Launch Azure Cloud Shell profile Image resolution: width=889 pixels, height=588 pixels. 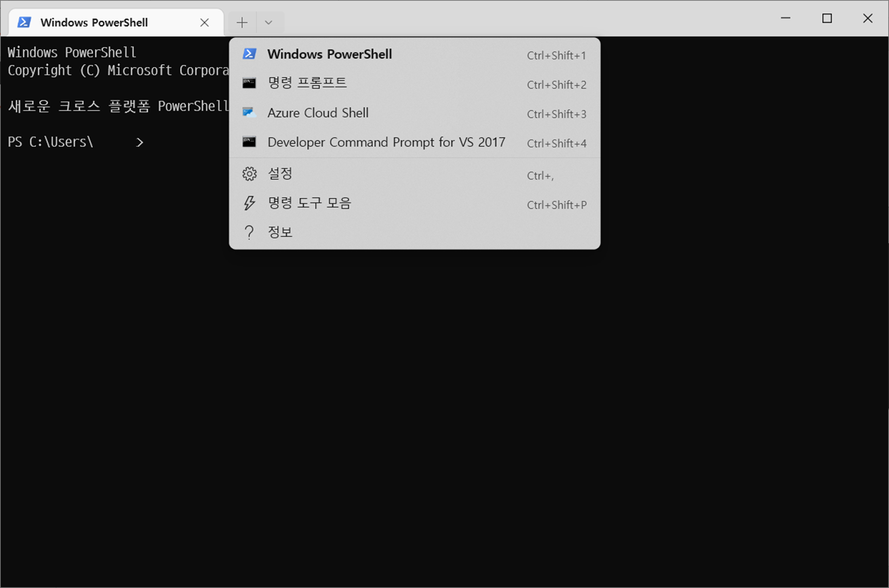pos(415,113)
